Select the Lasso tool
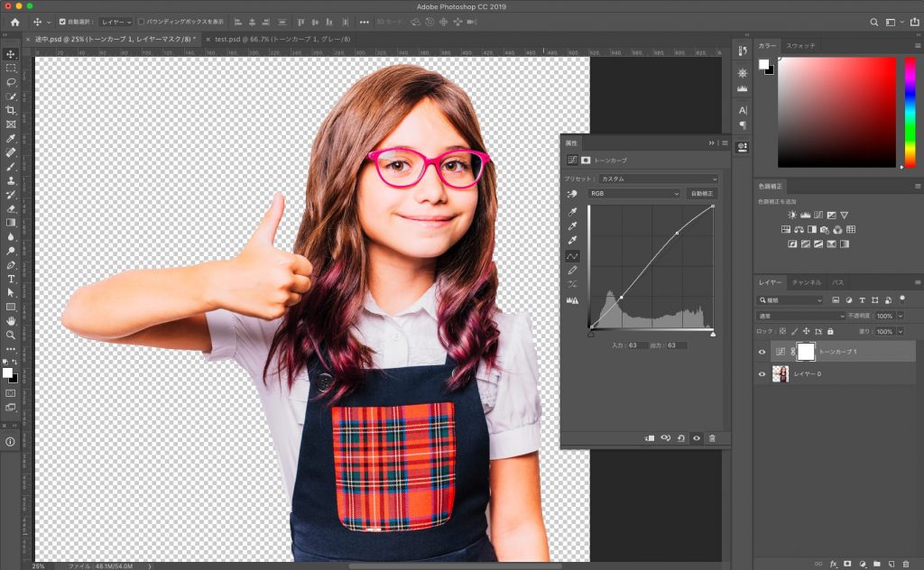Viewport: 924px width, 570px height. 11,82
